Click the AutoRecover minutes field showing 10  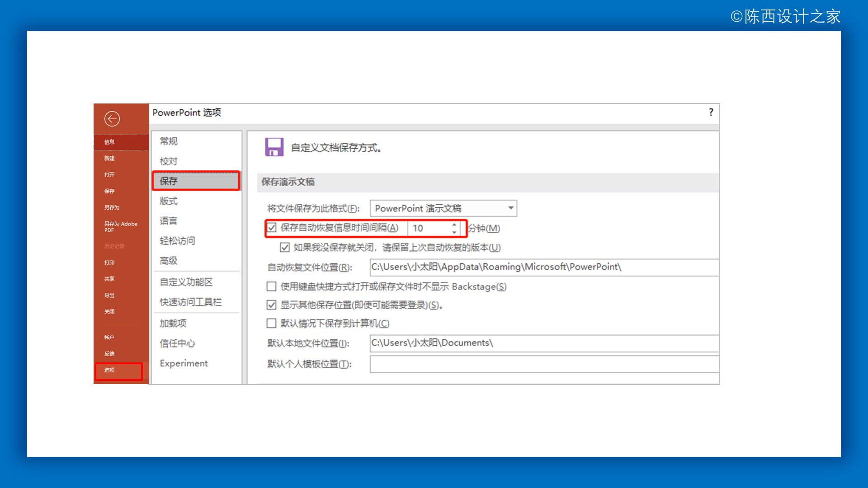pyautogui.click(x=429, y=228)
